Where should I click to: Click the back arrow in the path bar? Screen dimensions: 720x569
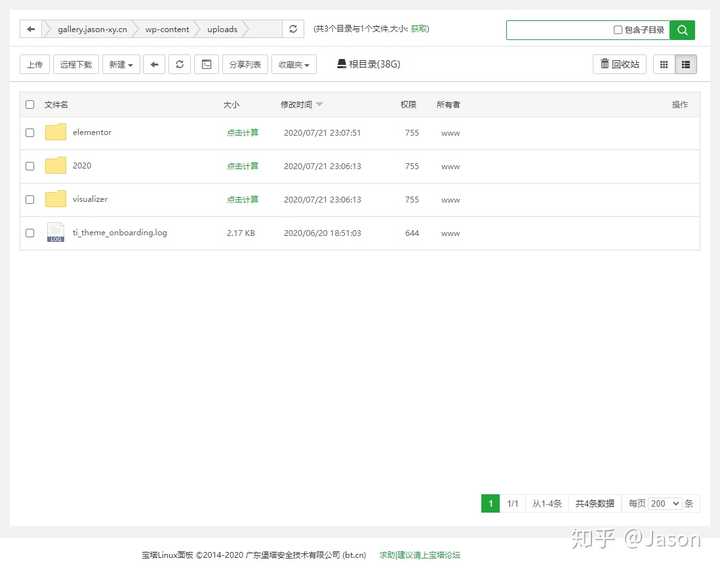[x=31, y=30]
